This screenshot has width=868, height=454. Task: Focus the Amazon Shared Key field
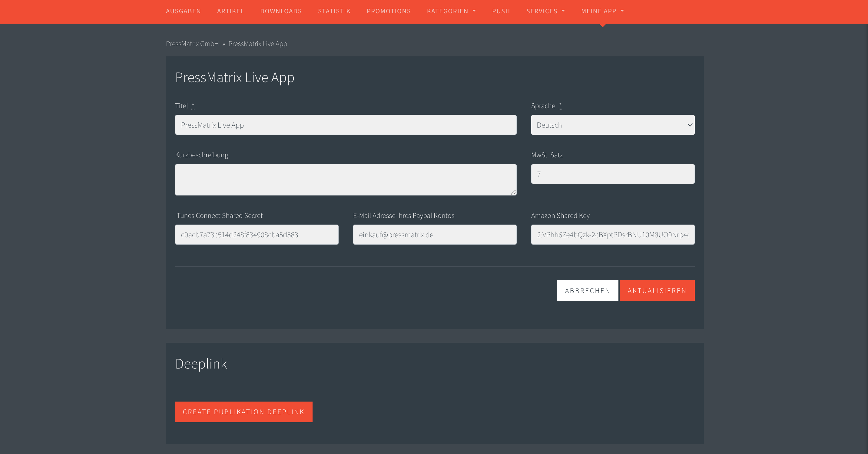click(613, 235)
